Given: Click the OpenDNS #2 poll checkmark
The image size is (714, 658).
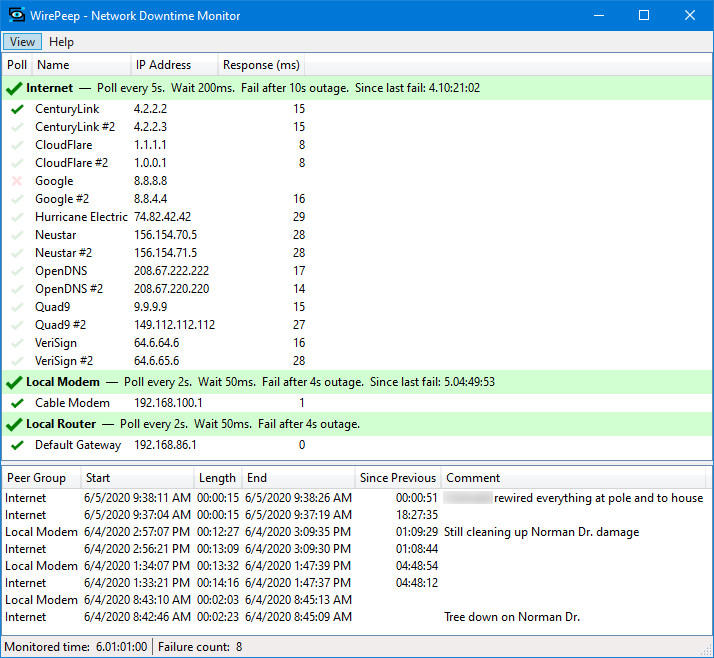Looking at the screenshot, I should [17, 289].
